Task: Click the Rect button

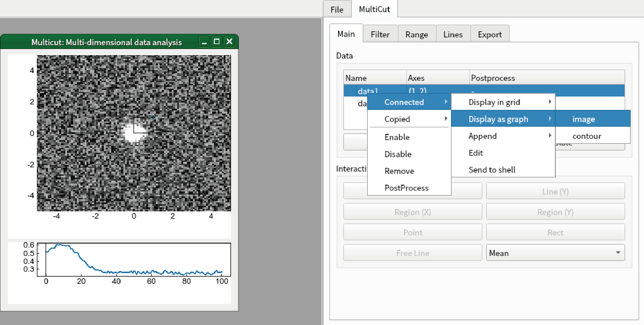Action: coord(555,233)
